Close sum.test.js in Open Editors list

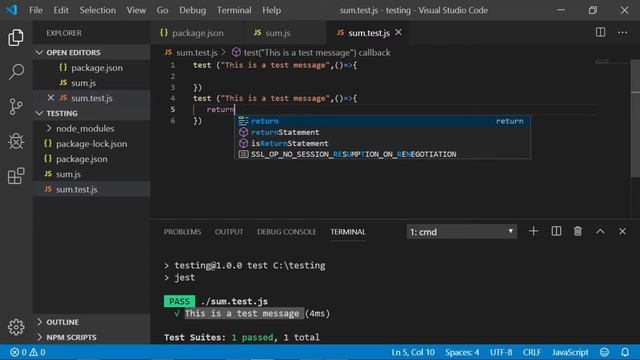click(x=51, y=98)
